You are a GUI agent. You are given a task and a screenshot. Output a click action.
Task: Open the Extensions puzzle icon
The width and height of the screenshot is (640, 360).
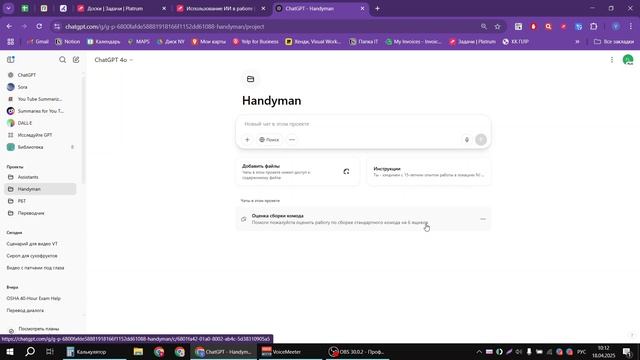coord(593,27)
